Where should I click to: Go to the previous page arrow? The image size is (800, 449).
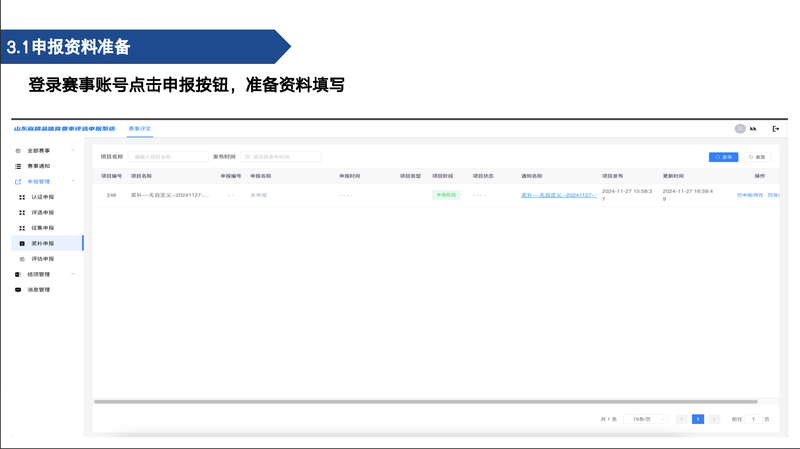tap(682, 419)
